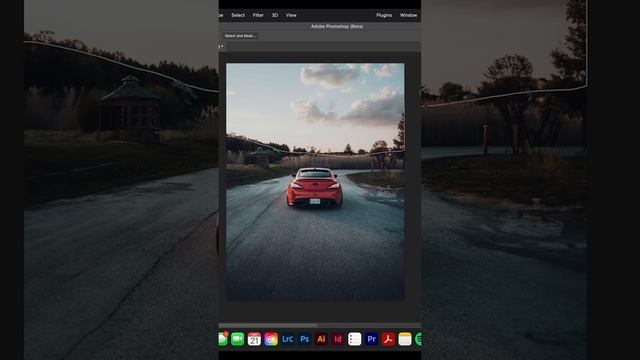
Task: Open FaceTime from the dock
Action: 238,339
